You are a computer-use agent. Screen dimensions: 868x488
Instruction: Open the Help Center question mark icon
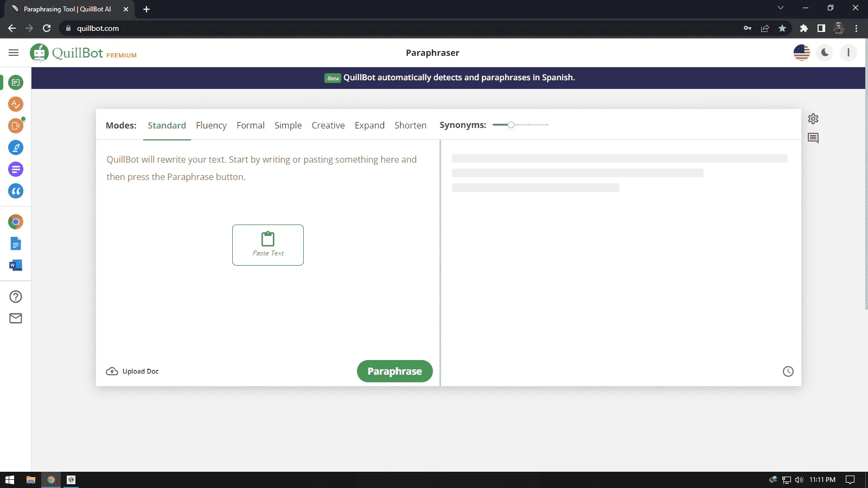[16, 297]
